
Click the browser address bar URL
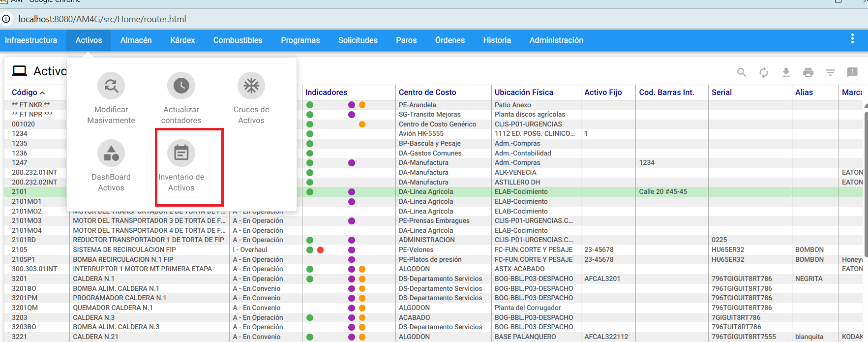102,19
